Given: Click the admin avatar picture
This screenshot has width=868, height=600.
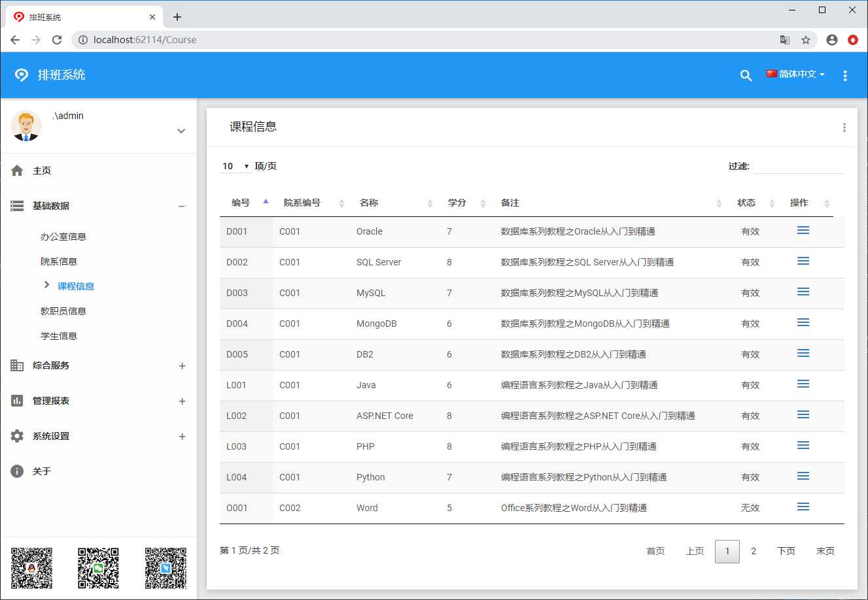Looking at the screenshot, I should [26, 125].
